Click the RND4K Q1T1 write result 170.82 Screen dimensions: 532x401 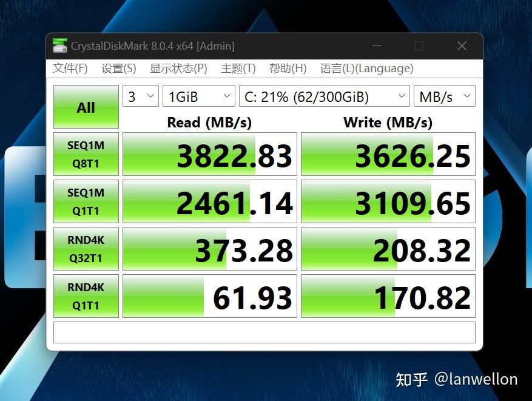[388, 296]
